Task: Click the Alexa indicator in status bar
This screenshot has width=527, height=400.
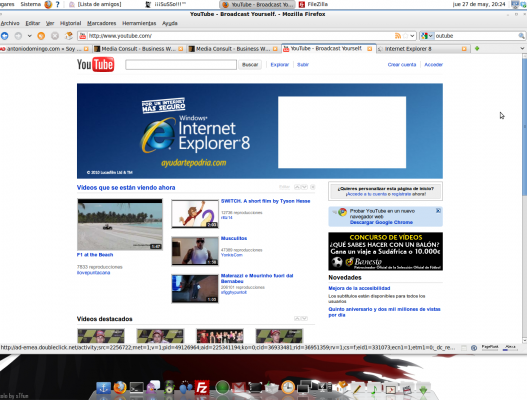Action: [x=510, y=348]
